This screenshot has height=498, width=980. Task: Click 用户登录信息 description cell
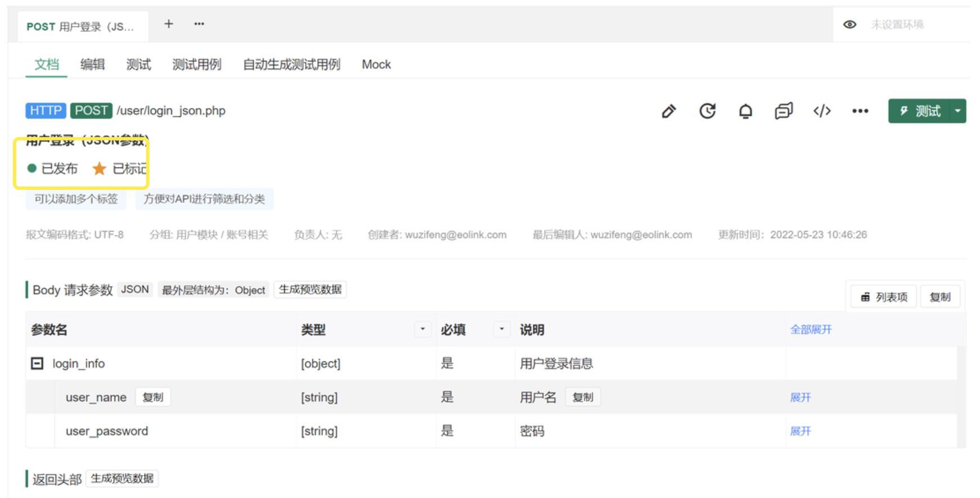pos(556,364)
